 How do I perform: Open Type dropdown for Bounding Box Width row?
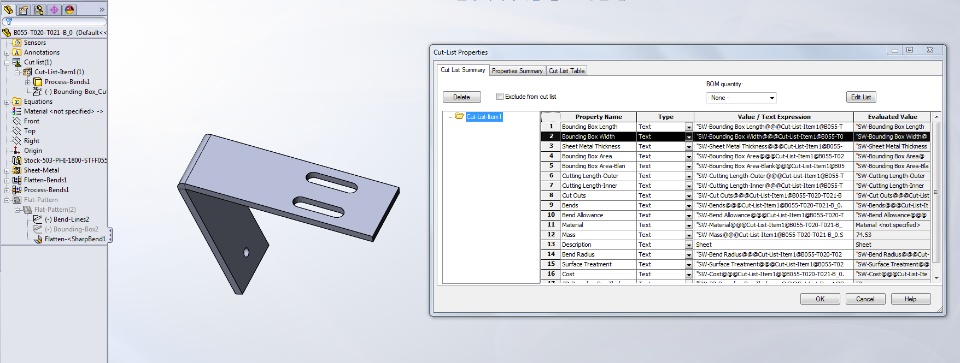[689, 137]
